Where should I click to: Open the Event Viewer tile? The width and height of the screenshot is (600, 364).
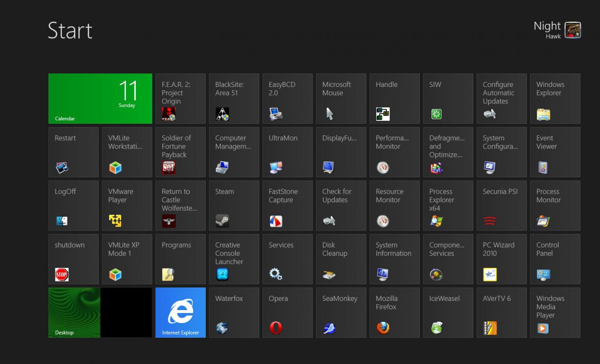(x=555, y=152)
